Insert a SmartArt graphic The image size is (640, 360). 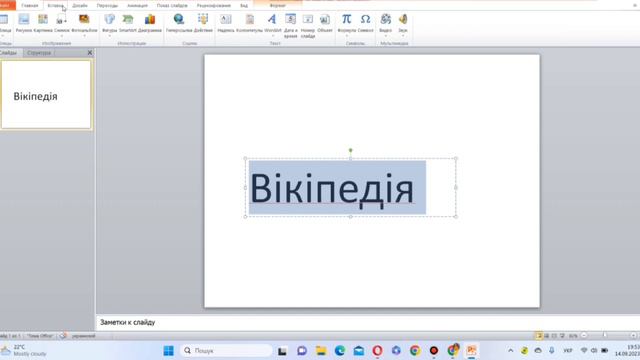tap(128, 23)
